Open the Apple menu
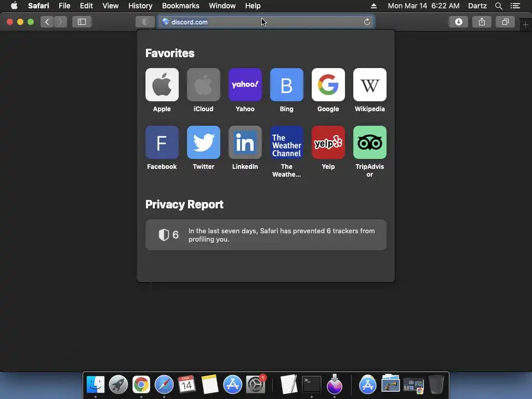Image resolution: width=532 pixels, height=399 pixels. (14, 6)
